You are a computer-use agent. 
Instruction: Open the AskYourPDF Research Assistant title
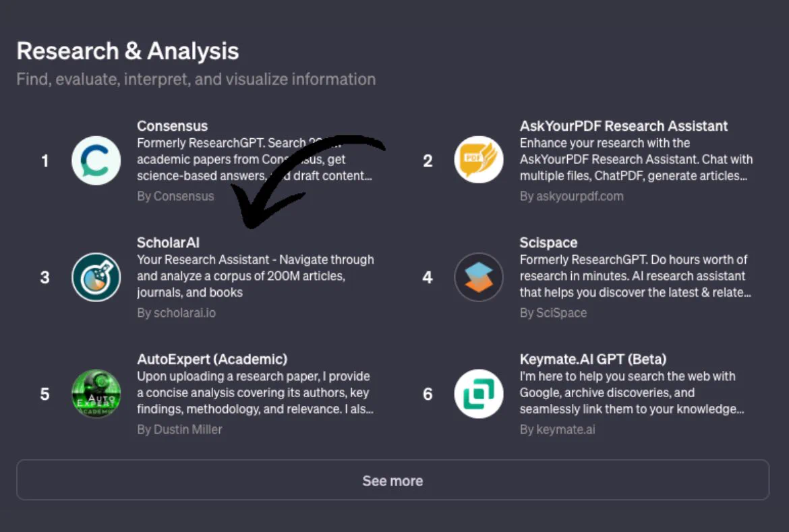(624, 126)
